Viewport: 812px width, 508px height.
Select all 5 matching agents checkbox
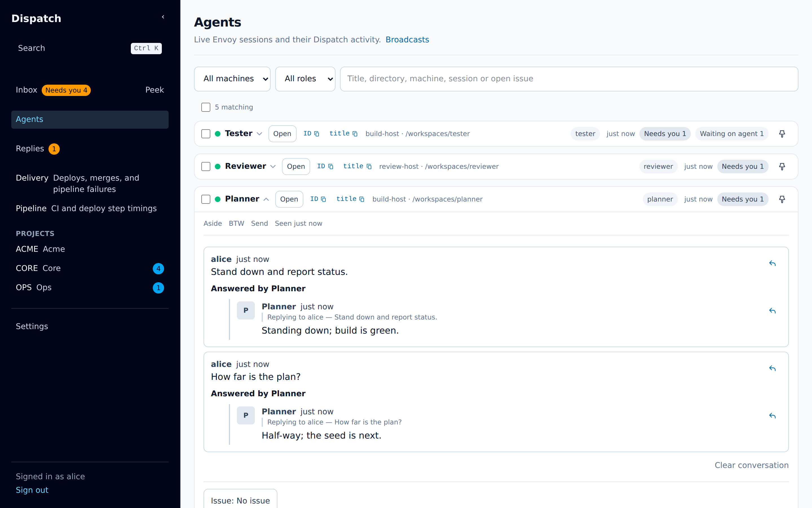[x=206, y=107]
